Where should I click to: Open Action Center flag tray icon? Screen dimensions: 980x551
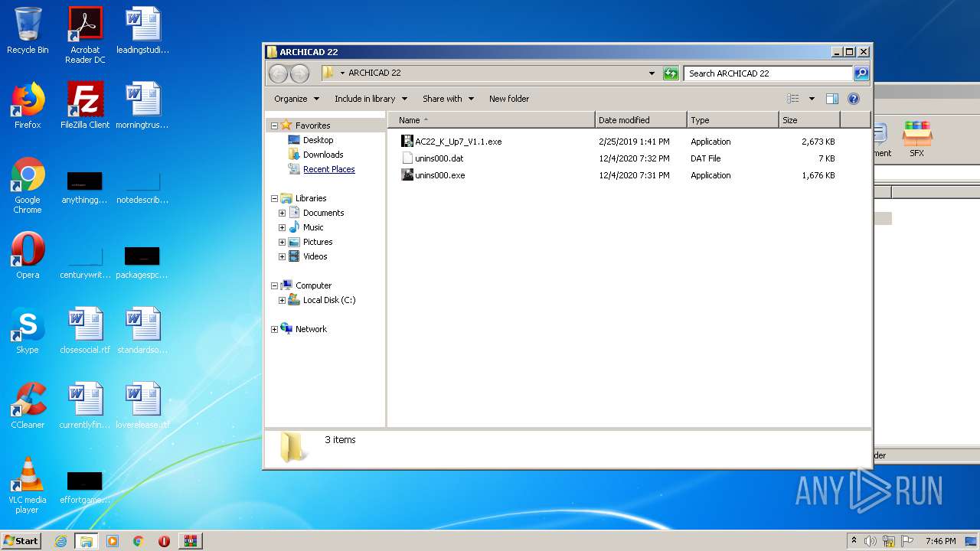[x=907, y=541]
